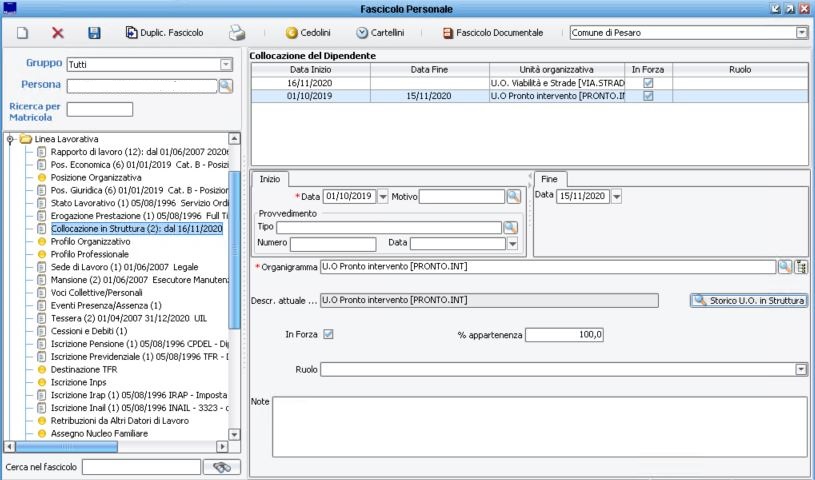Toggle In Forza checkbox for Pronto intervento row
The width and height of the screenshot is (815, 480).
click(x=648, y=96)
